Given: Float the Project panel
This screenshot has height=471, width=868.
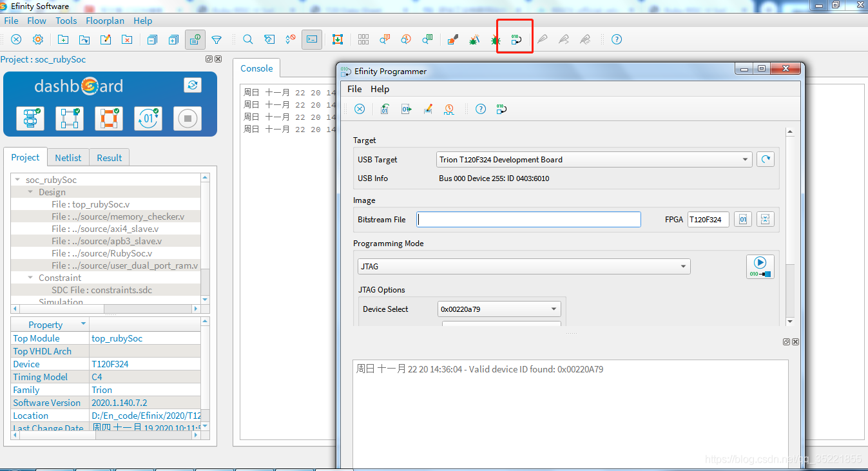Looking at the screenshot, I should pyautogui.click(x=209, y=59).
